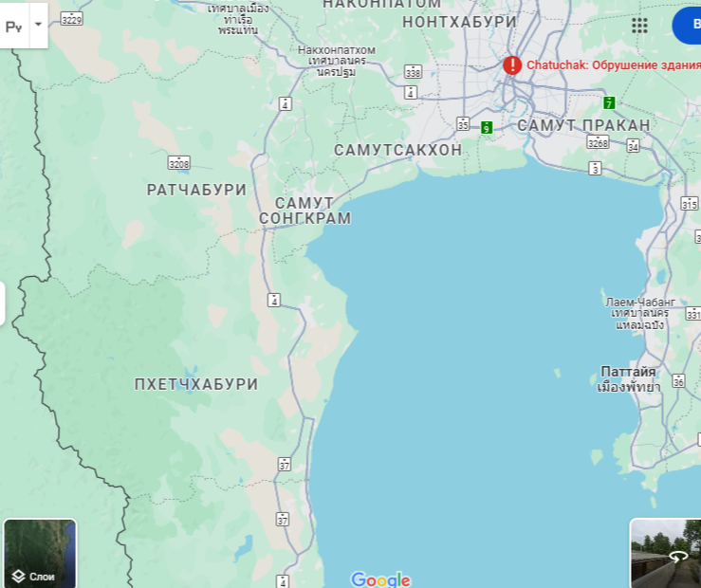Click the route 3268 road shield

[598, 141]
